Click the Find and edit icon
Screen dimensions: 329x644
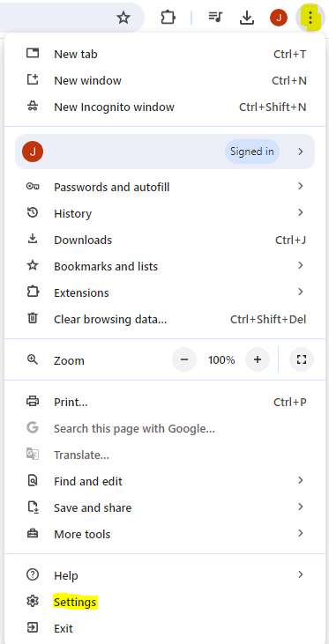33,480
